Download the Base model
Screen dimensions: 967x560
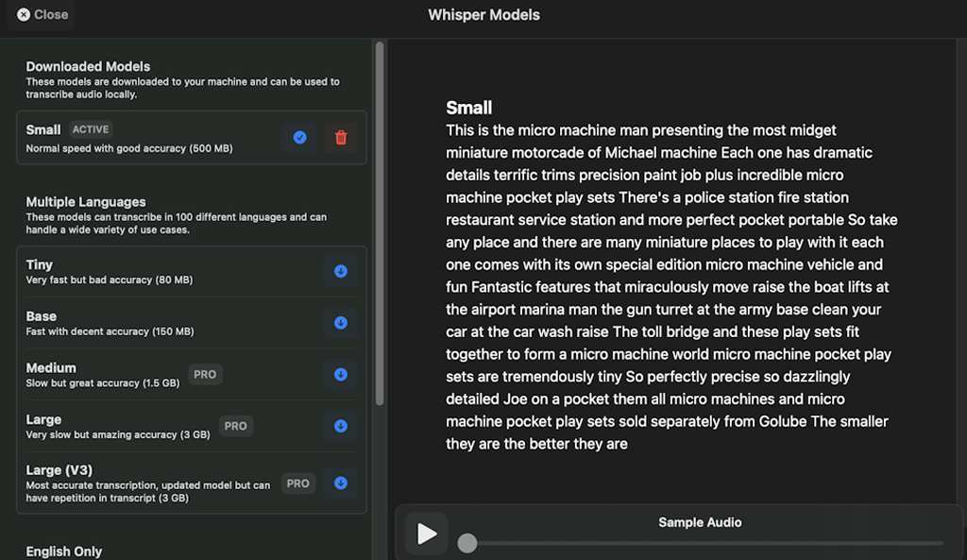point(340,323)
